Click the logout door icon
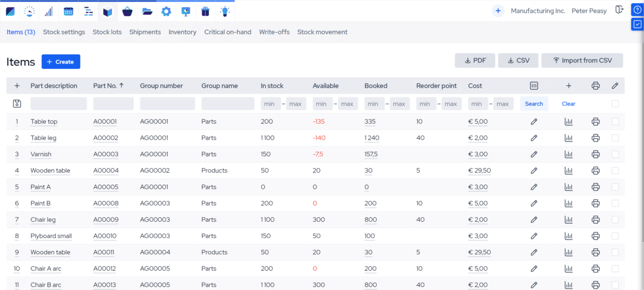Image resolution: width=644 pixels, height=290 pixels. tap(619, 10)
